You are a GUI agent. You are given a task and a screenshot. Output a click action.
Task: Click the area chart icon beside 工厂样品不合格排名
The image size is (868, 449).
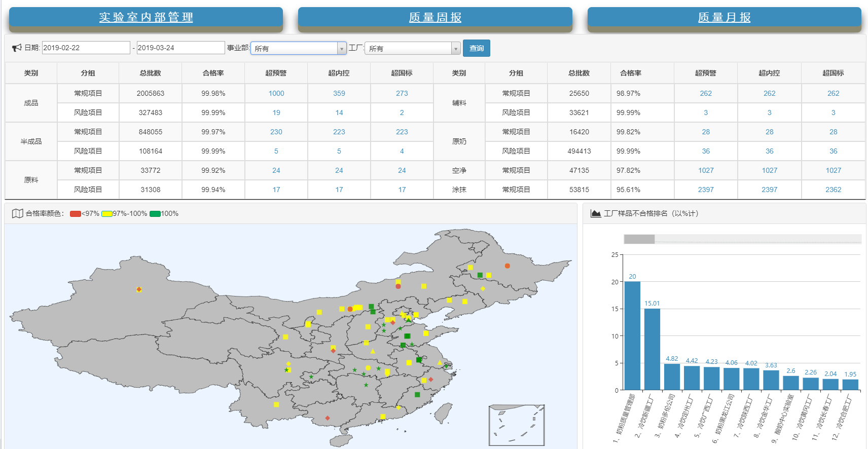pos(596,213)
